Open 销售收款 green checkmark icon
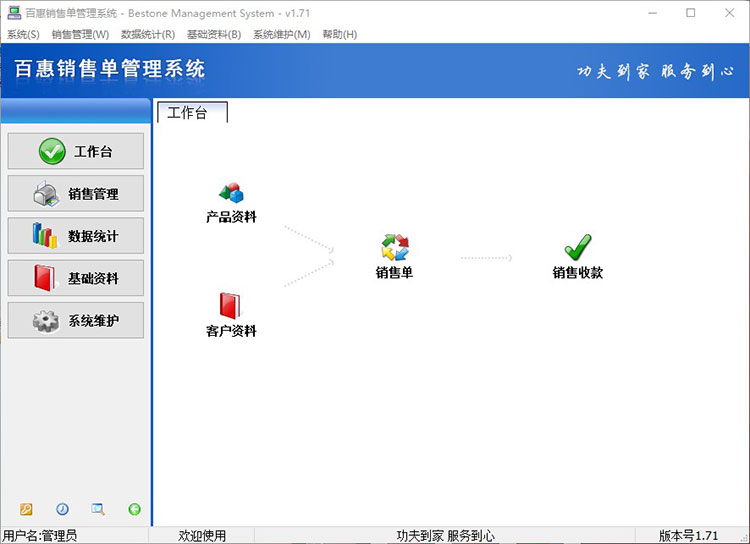 (x=578, y=247)
